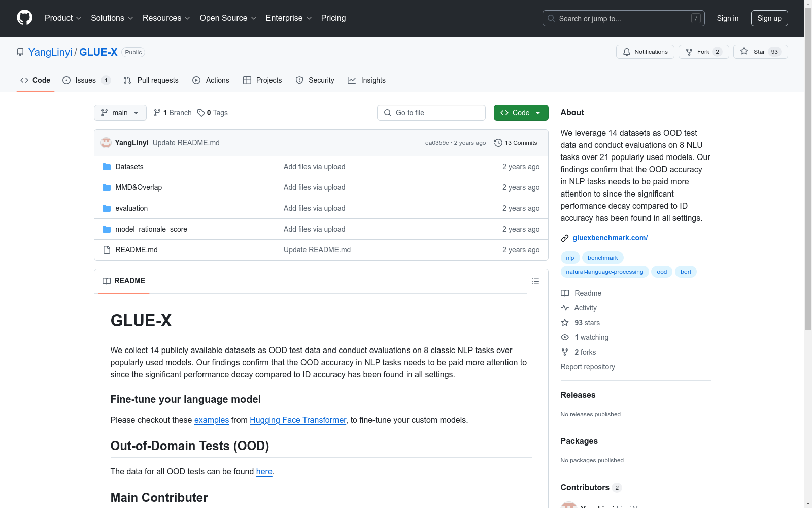The height and width of the screenshot is (508, 812).
Task: Open the Releases section heading
Action: tap(578, 395)
